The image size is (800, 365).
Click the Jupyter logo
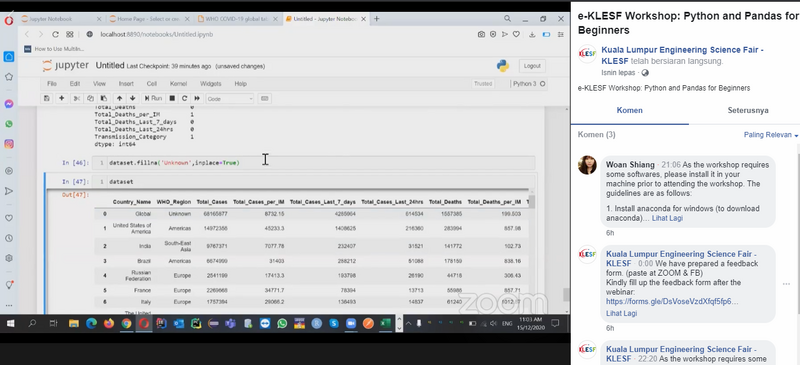(65, 66)
